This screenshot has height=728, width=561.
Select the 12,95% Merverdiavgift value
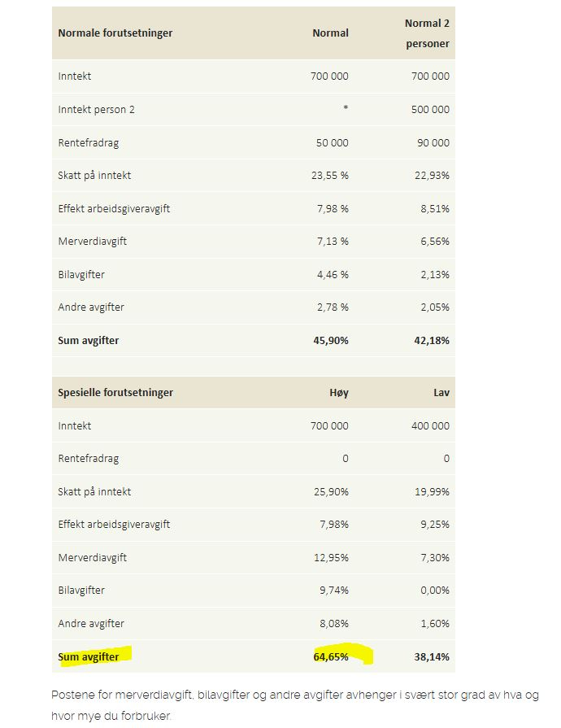point(331,557)
